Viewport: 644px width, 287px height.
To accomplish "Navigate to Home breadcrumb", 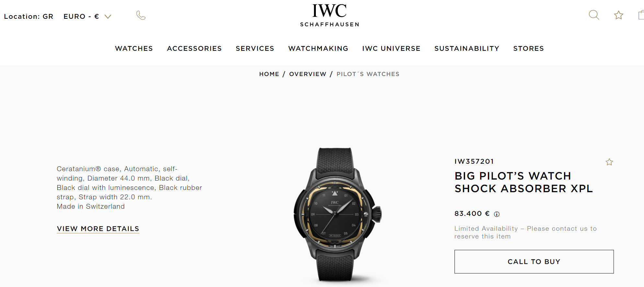I will coord(269,74).
